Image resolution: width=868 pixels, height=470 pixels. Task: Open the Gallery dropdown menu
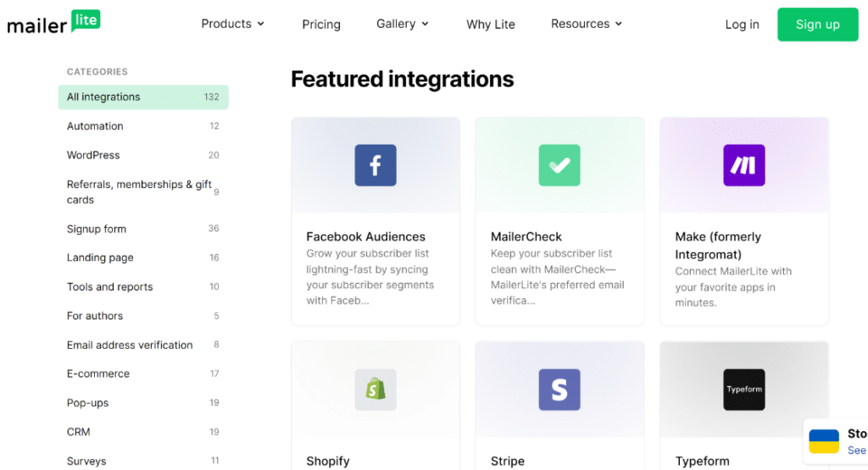403,24
